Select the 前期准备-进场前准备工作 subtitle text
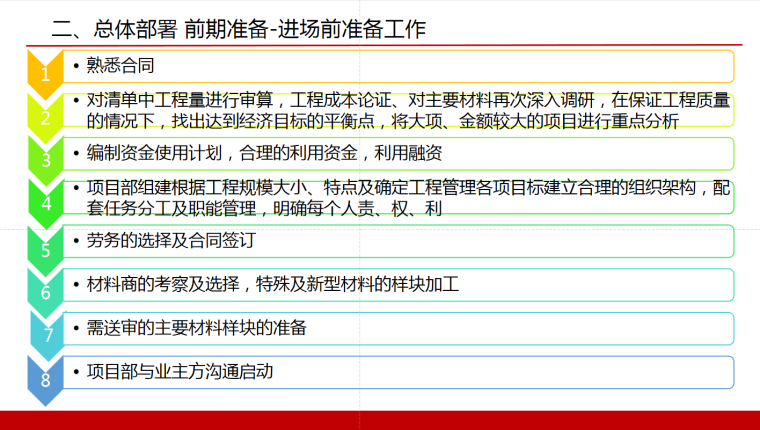 [305, 28]
